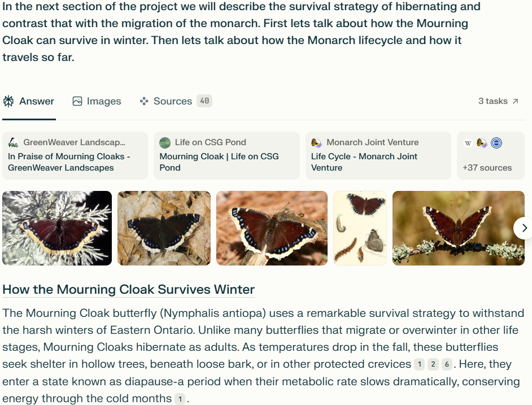Open the butterfly illustration with caterpillars thumbnail

360,228
